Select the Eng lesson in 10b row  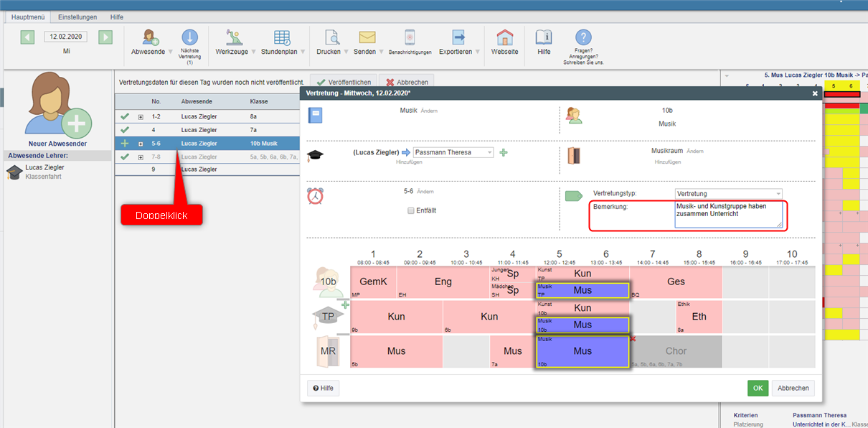443,282
